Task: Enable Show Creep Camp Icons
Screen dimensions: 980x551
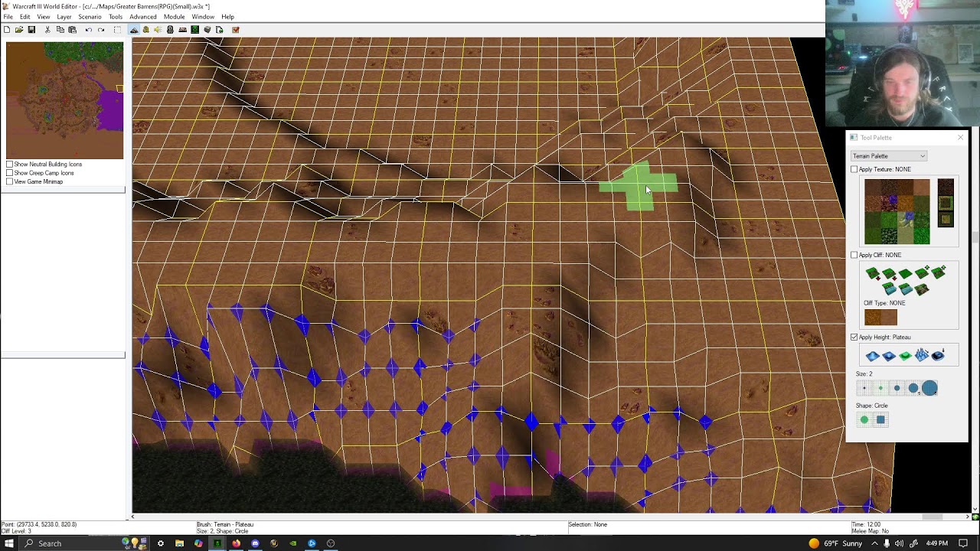Action: (9, 173)
